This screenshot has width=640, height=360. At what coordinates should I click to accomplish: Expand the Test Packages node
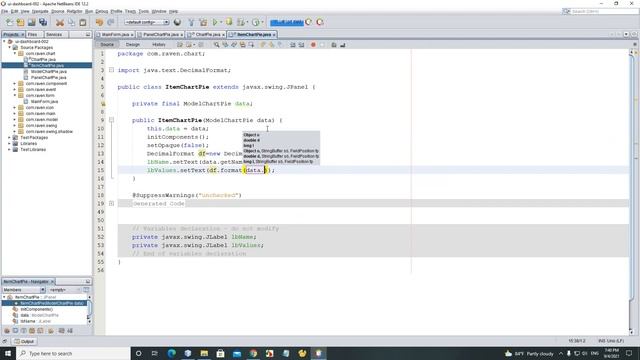click(10, 138)
